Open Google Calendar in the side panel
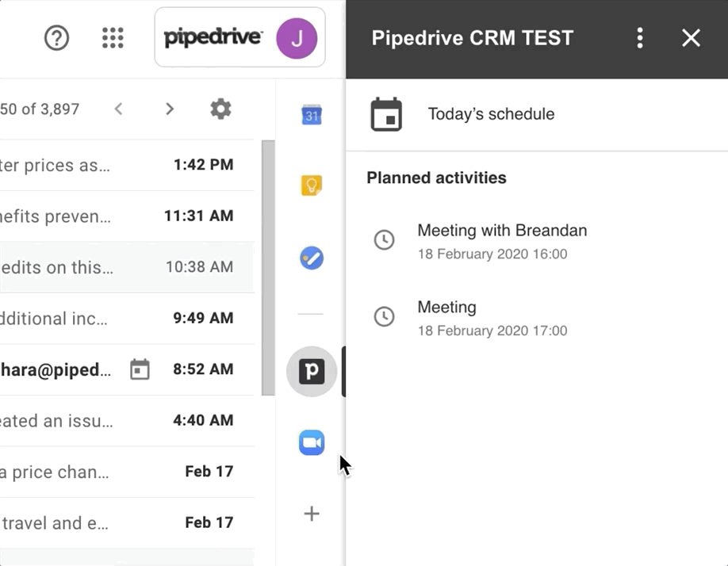Viewport: 728px width, 566px height. [312, 116]
